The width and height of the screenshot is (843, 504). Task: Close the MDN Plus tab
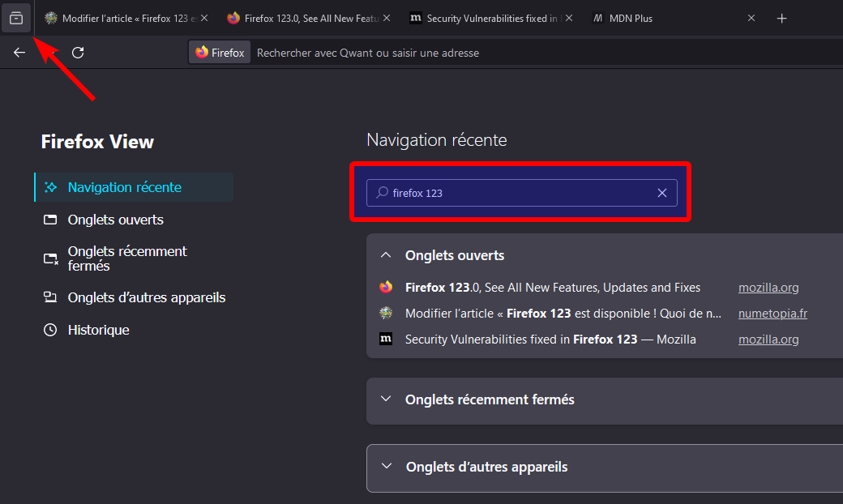tap(751, 19)
